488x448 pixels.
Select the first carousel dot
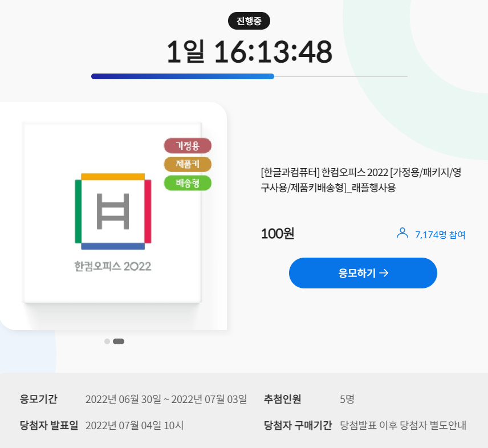(x=107, y=342)
